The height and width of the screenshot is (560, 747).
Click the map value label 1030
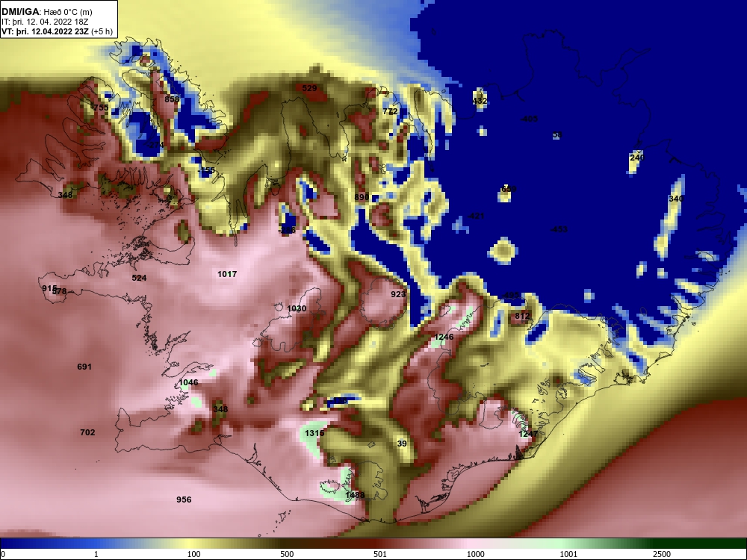pos(297,308)
